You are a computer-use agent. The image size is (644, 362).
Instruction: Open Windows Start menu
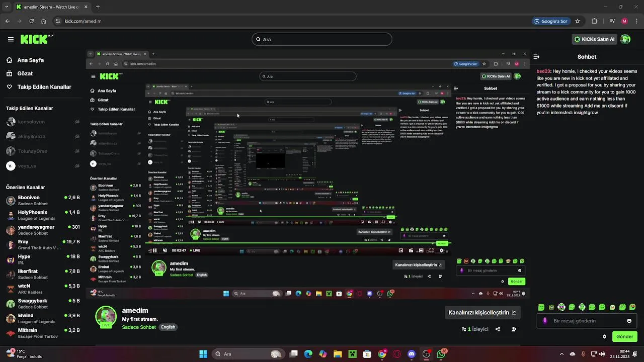pos(203,354)
